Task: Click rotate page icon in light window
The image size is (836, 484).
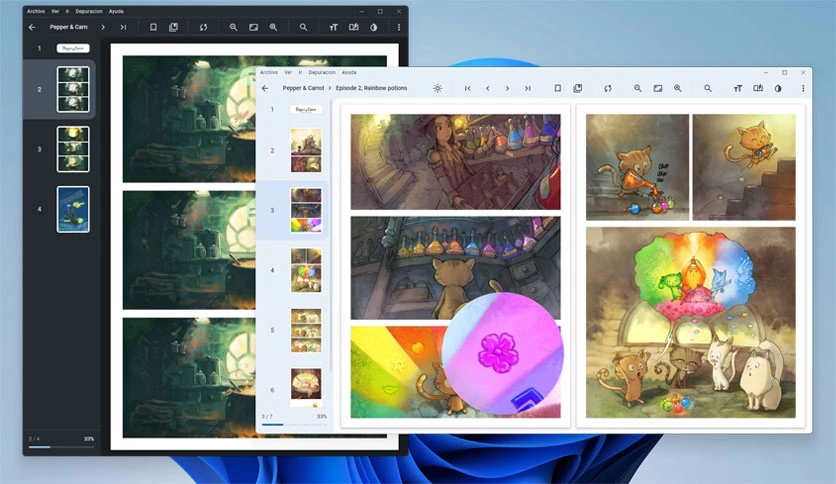Action: (x=608, y=88)
